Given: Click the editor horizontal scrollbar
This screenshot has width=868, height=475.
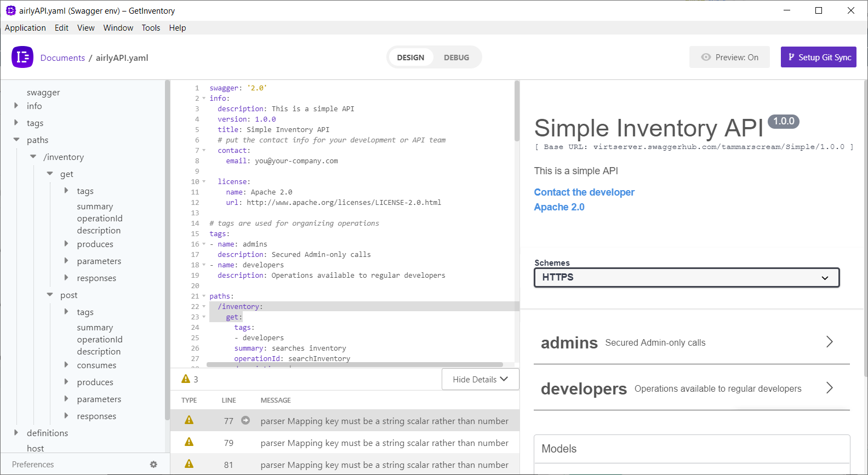Looking at the screenshot, I should click(x=354, y=364).
